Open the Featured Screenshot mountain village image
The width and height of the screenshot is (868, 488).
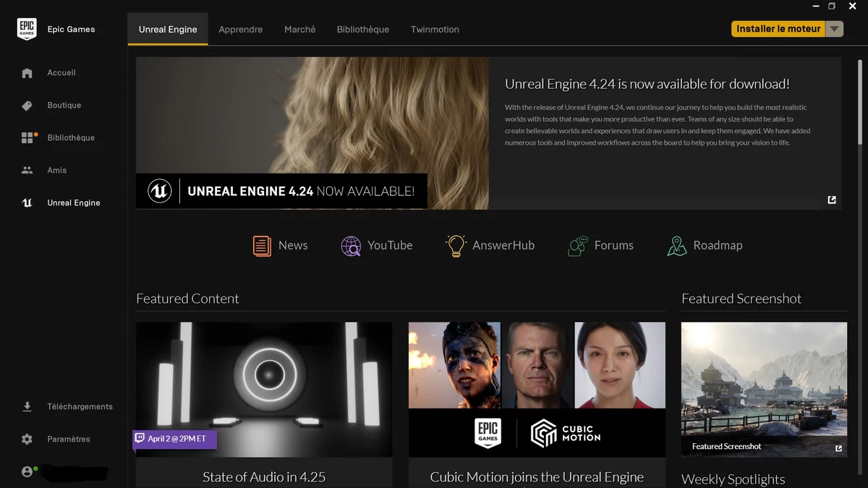764,390
